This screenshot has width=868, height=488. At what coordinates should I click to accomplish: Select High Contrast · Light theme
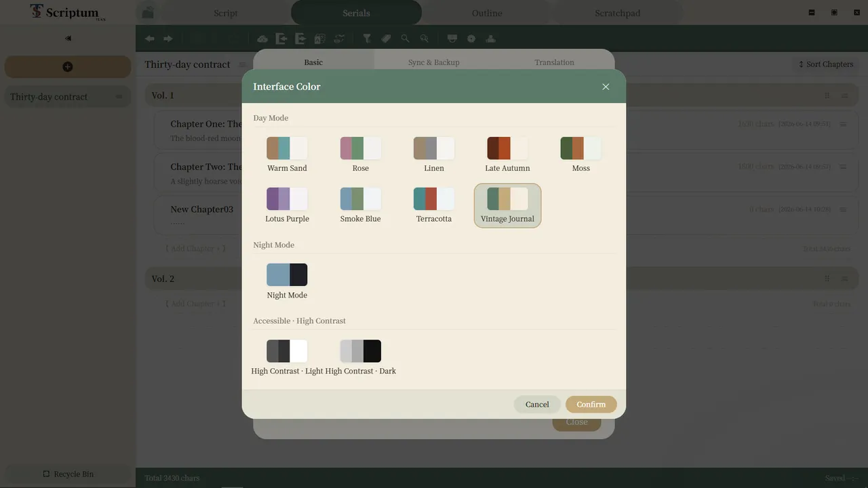pos(287,357)
